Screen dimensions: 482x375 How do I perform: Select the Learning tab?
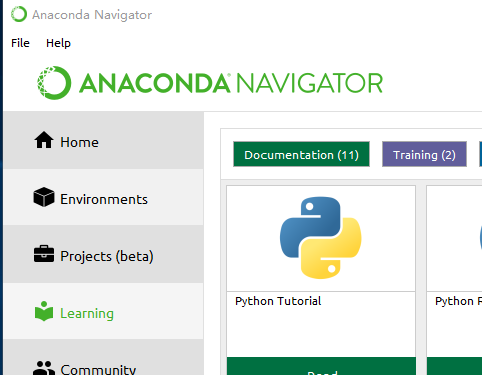tap(104, 311)
